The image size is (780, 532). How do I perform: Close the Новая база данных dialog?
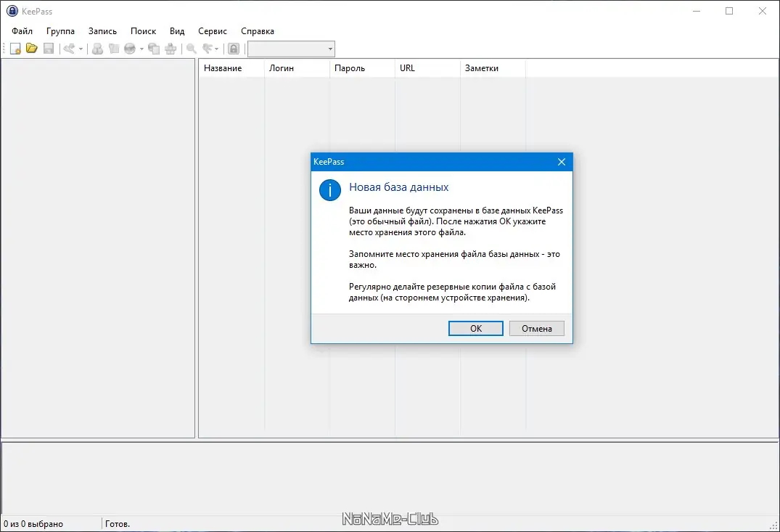click(562, 162)
